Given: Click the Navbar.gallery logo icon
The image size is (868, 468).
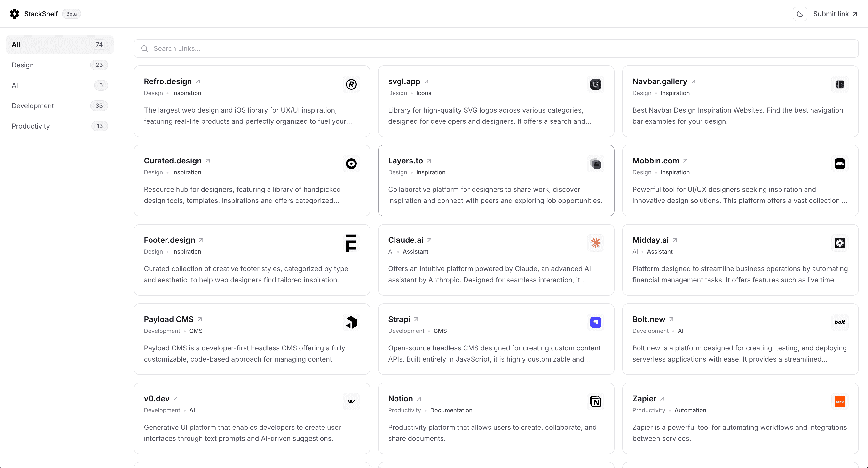Looking at the screenshot, I should [x=840, y=84].
